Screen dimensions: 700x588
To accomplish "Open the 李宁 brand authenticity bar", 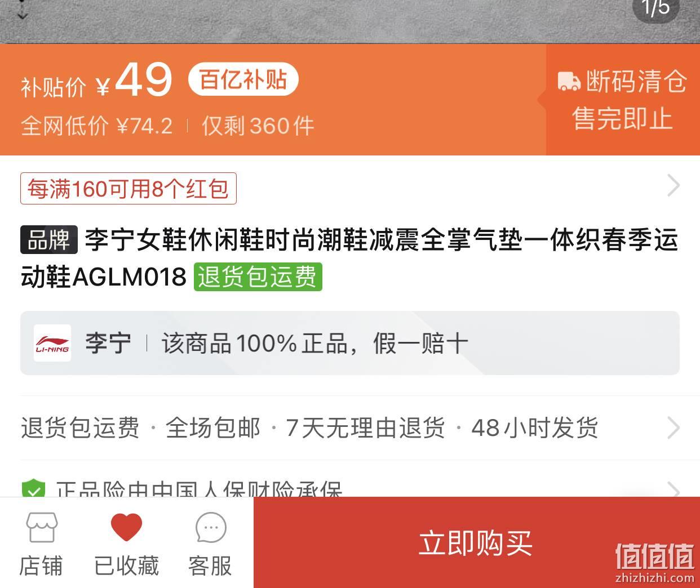I will pyautogui.click(x=350, y=343).
